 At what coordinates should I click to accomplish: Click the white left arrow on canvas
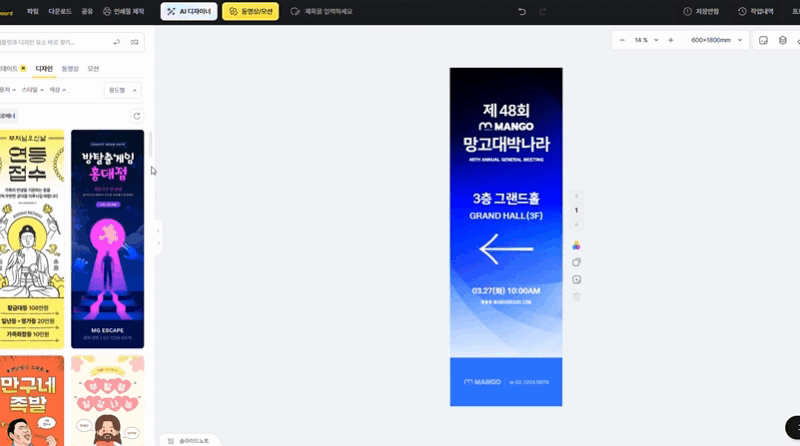pyautogui.click(x=506, y=249)
